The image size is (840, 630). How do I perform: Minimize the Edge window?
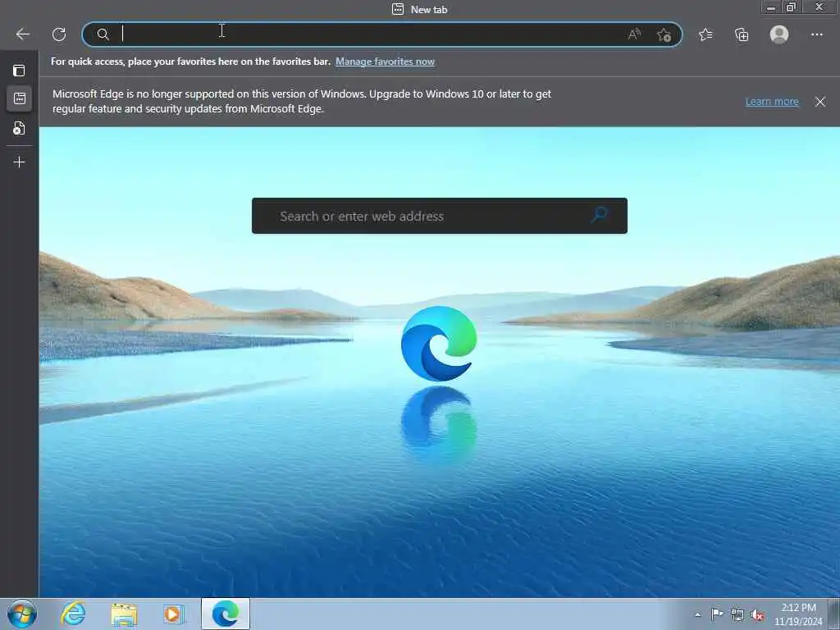[x=770, y=7]
